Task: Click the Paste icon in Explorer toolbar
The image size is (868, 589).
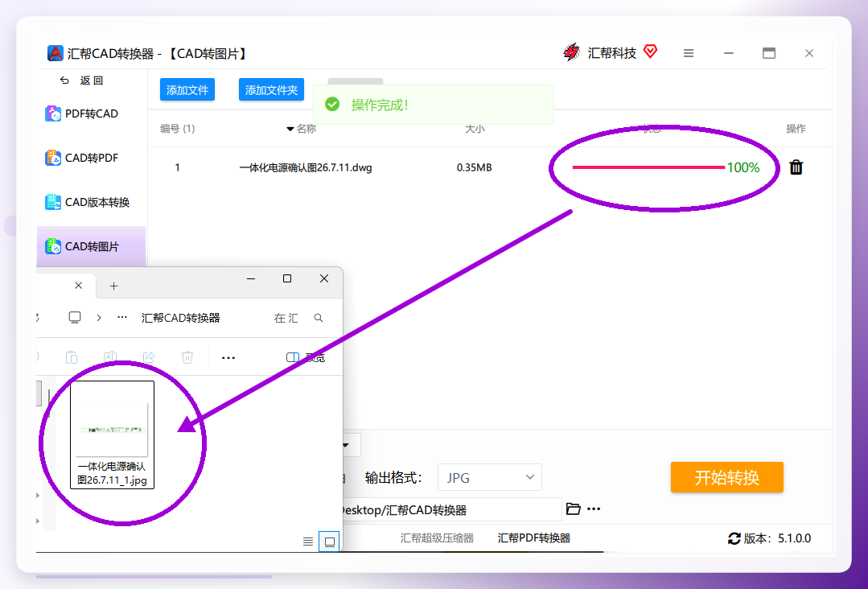Action: [x=72, y=357]
